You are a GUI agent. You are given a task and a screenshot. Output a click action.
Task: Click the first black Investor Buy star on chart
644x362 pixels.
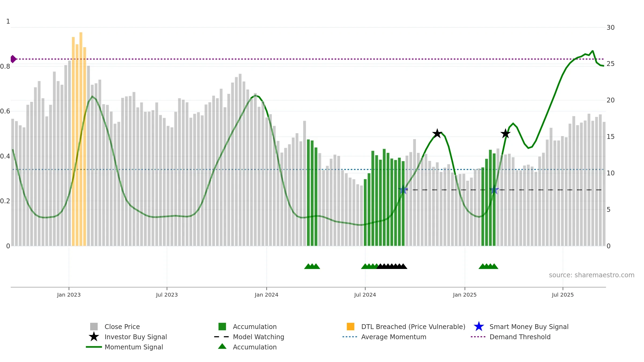click(x=437, y=134)
